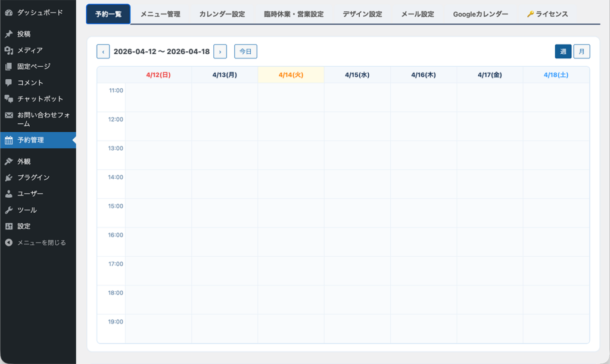610x364 pixels.
Task: Switch calendar to 月 (month) view
Action: [581, 51]
